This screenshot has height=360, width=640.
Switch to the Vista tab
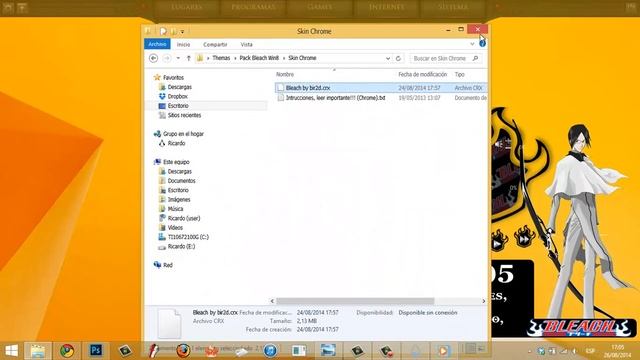tap(247, 44)
